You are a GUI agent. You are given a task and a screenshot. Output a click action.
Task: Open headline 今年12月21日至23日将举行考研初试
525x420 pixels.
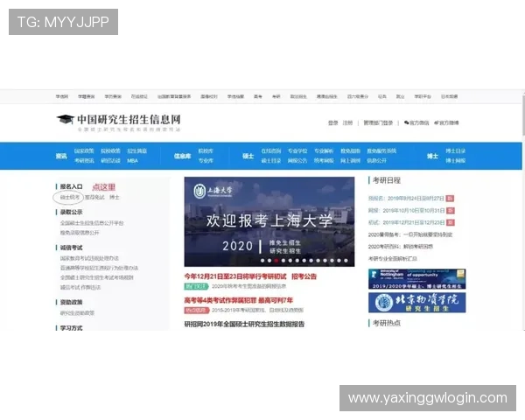[x=235, y=276]
